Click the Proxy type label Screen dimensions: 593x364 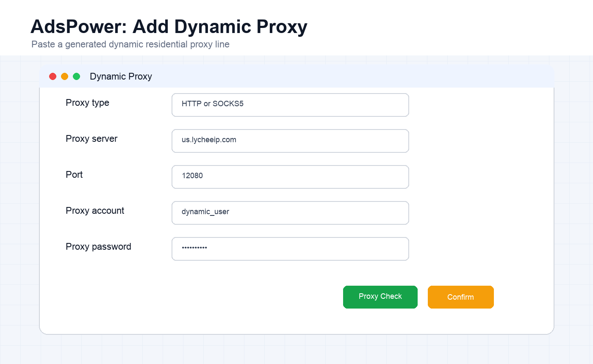[87, 103]
